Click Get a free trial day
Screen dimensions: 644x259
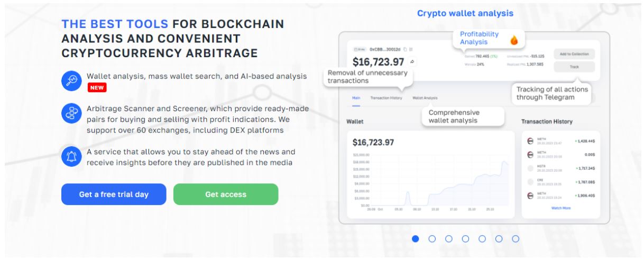pos(114,194)
